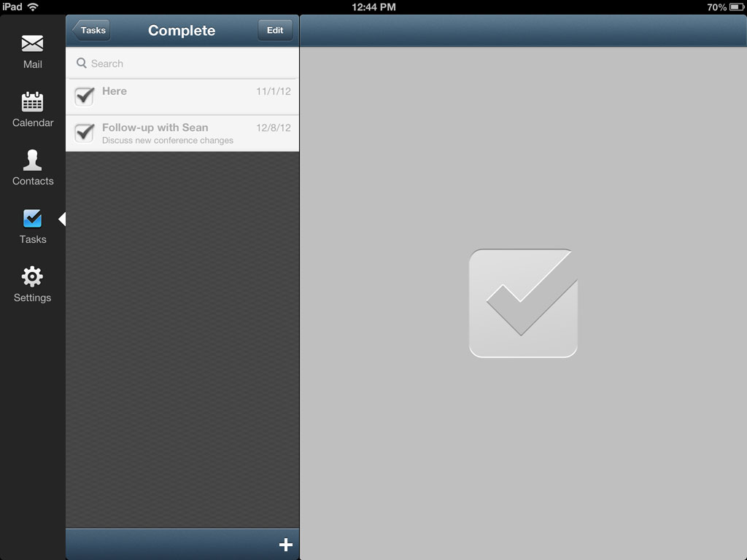
Task: Open the Settings gear icon
Action: point(32,276)
